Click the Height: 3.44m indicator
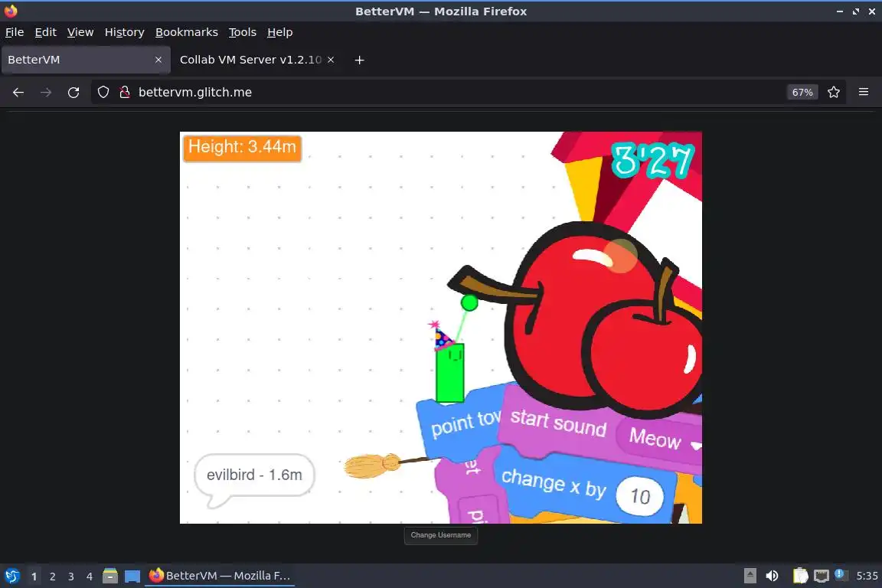Screen dimensions: 882x588 tap(242, 148)
